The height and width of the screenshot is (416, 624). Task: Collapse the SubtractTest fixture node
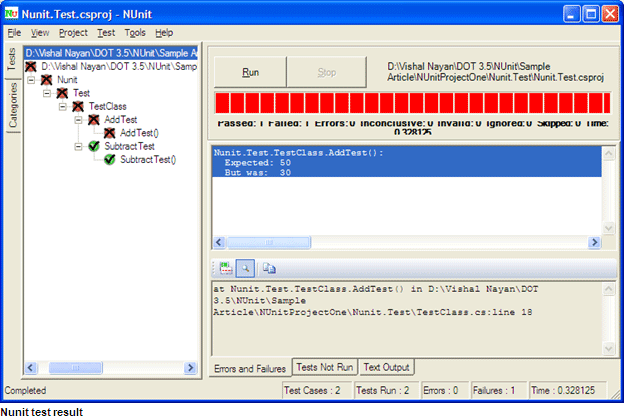78,146
